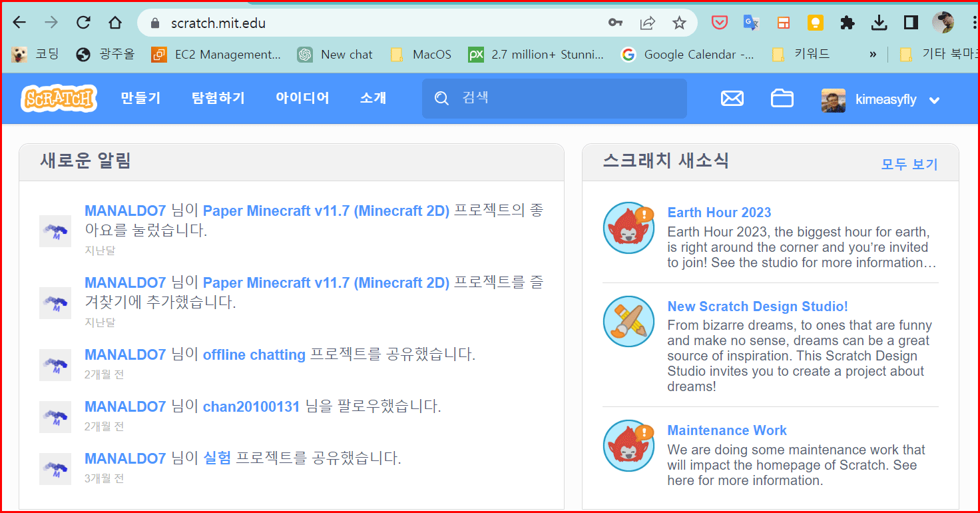Go back with the browser back arrow
Image resolution: width=980 pixels, height=513 pixels.
[x=19, y=23]
